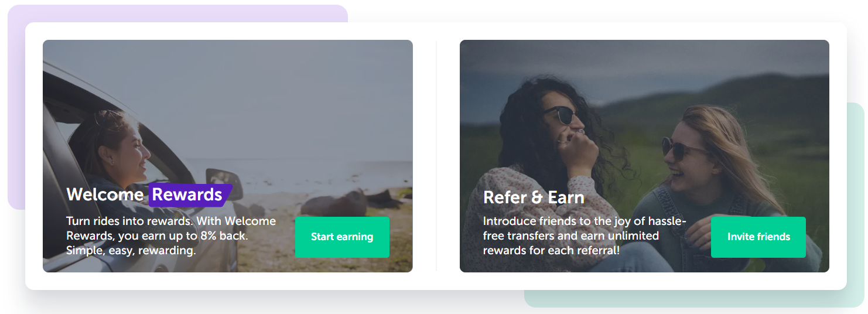Click the word Welcome in the heading
This screenshot has height=314, width=868.
coord(105,194)
